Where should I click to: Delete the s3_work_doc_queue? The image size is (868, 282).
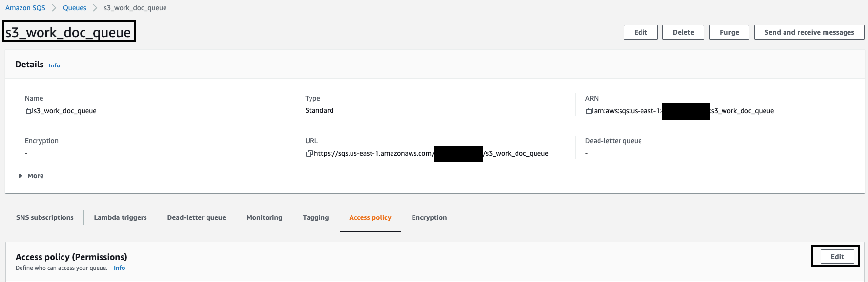[683, 32]
